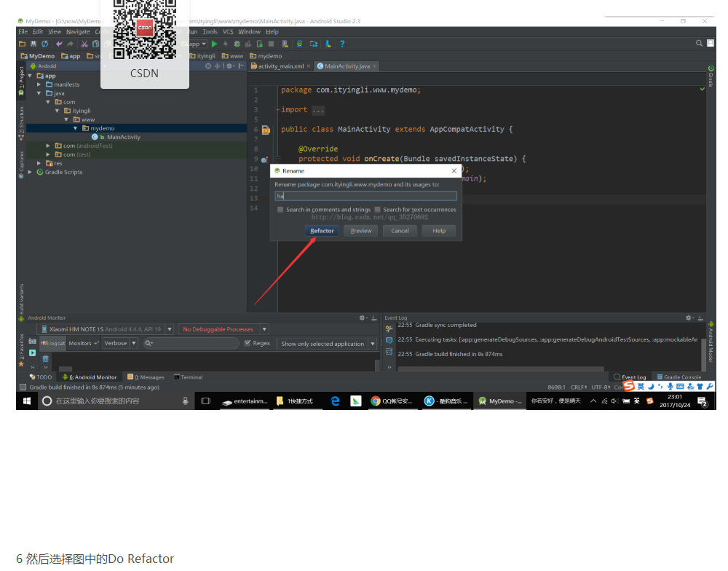Click Cancel in the Rename dialog
728x571 pixels.
[400, 231]
